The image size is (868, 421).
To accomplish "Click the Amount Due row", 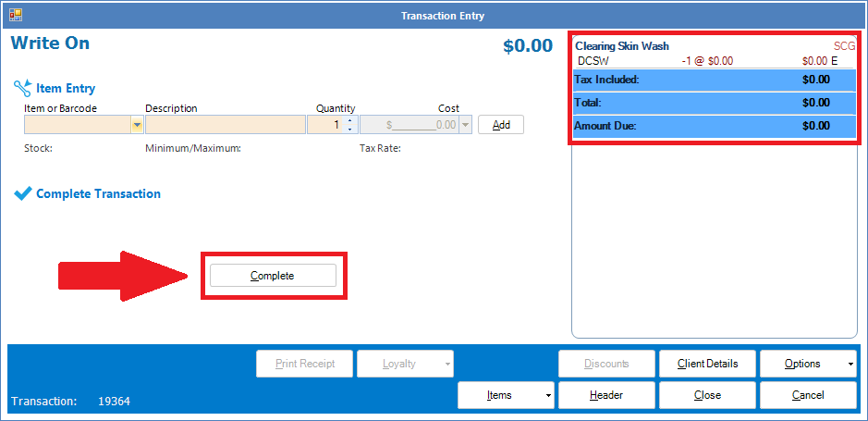I will coord(714,126).
